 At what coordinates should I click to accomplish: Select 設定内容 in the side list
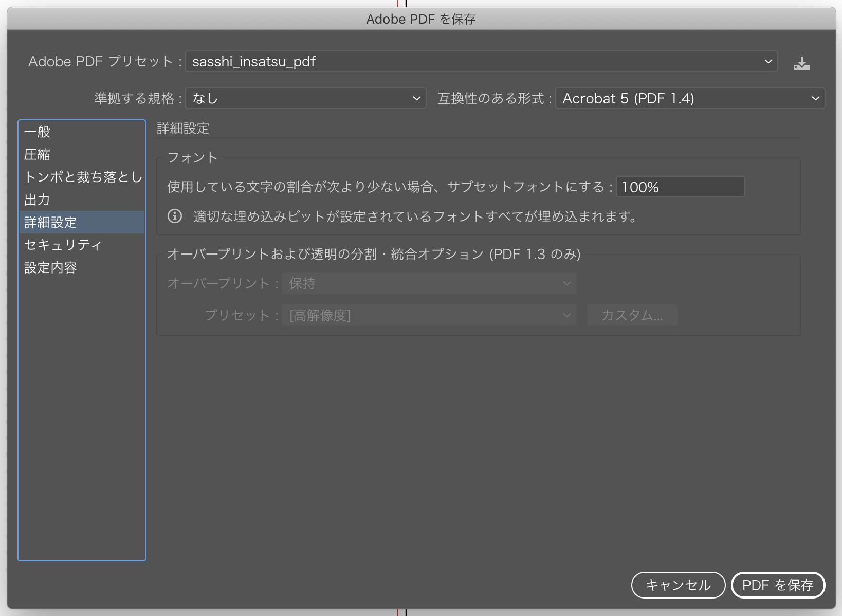pos(82,267)
